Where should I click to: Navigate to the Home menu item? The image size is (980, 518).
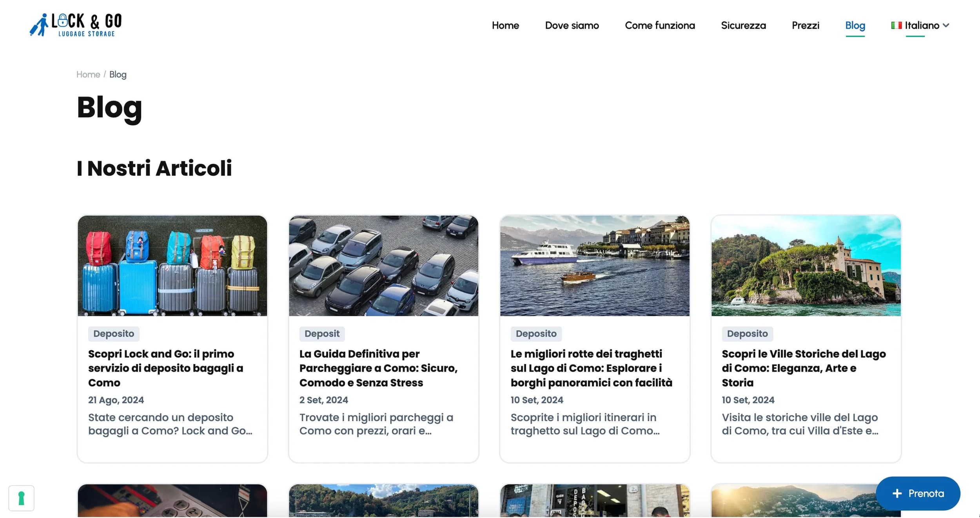[x=505, y=25]
